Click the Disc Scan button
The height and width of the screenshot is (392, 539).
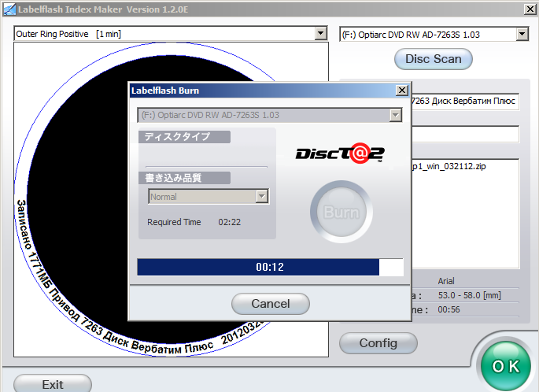point(433,59)
